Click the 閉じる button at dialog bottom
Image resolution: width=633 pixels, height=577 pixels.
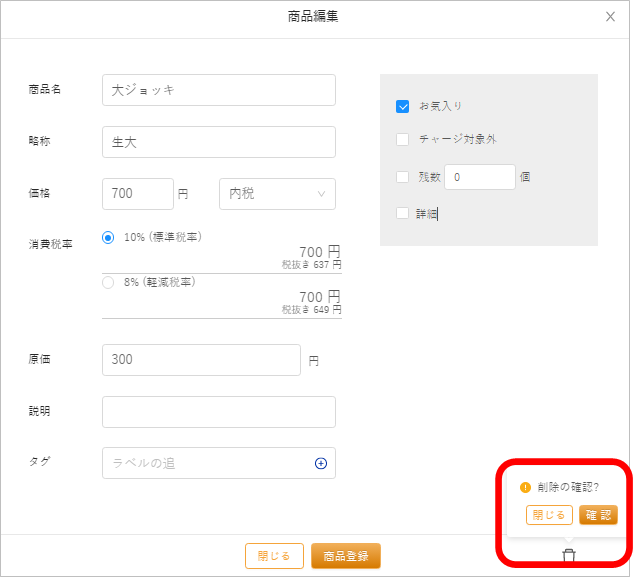point(273,556)
